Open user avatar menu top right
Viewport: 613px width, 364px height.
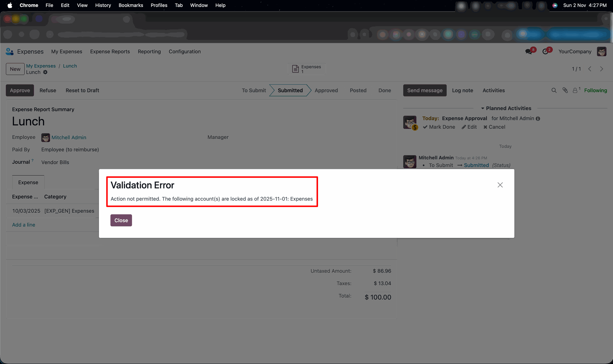click(602, 51)
